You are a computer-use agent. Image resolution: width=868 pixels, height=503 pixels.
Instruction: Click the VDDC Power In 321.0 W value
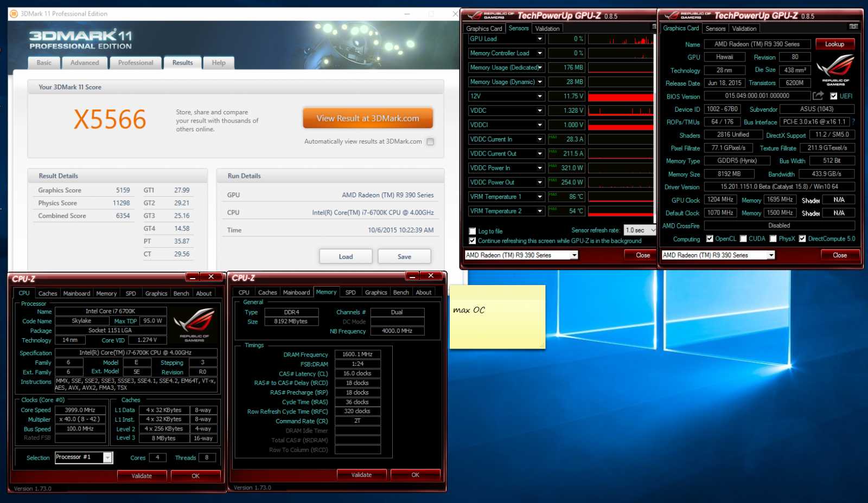click(567, 168)
